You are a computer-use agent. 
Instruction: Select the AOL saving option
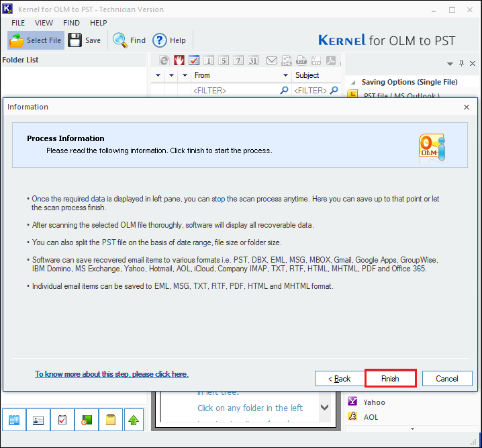(x=371, y=417)
